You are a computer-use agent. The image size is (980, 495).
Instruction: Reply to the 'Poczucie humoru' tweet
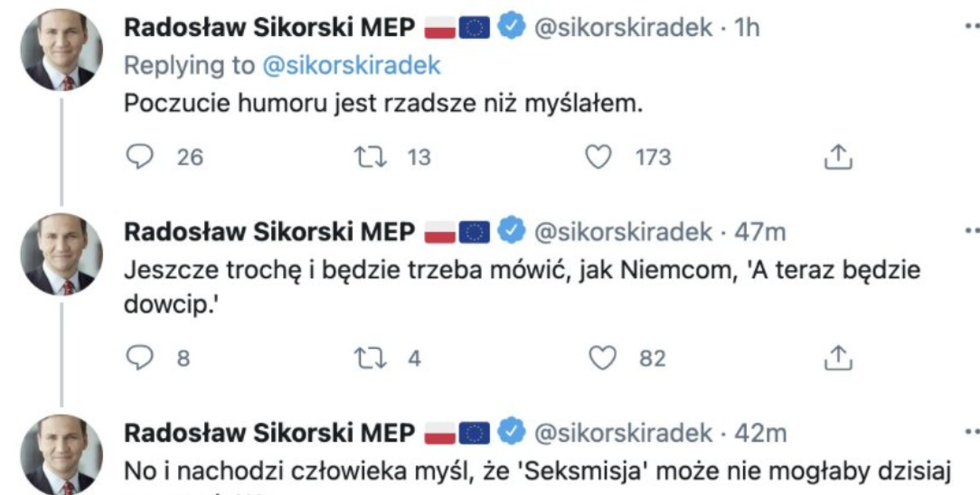pyautogui.click(x=137, y=157)
